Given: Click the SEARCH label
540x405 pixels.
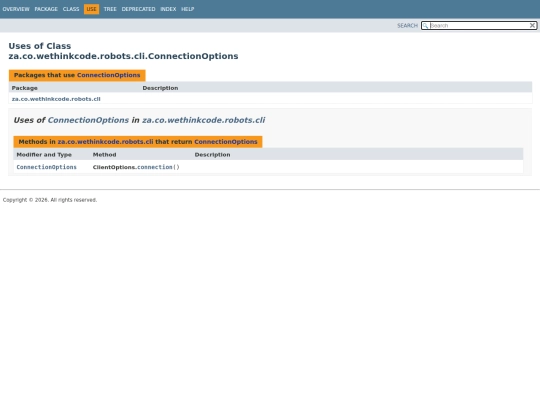Looking at the screenshot, I should coord(407,25).
